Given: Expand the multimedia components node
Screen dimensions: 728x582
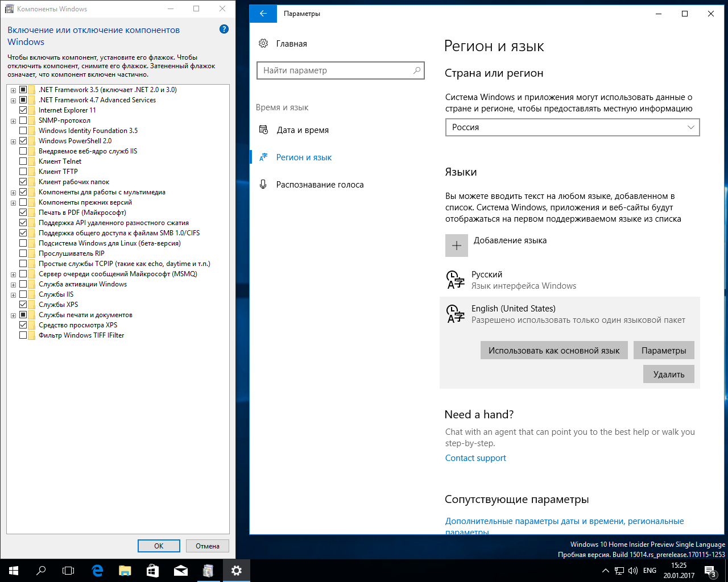Looking at the screenshot, I should click(14, 192).
